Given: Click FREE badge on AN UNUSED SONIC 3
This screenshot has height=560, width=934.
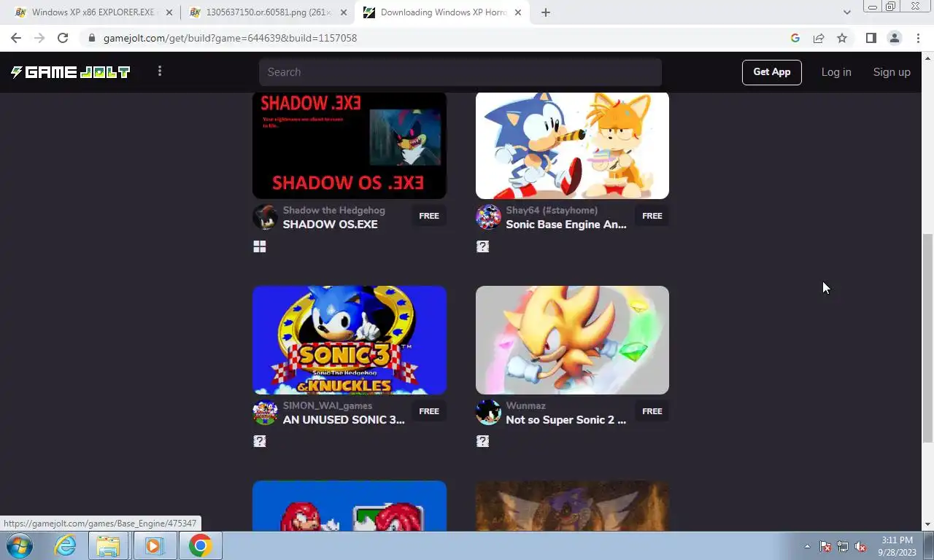Looking at the screenshot, I should pyautogui.click(x=429, y=411).
